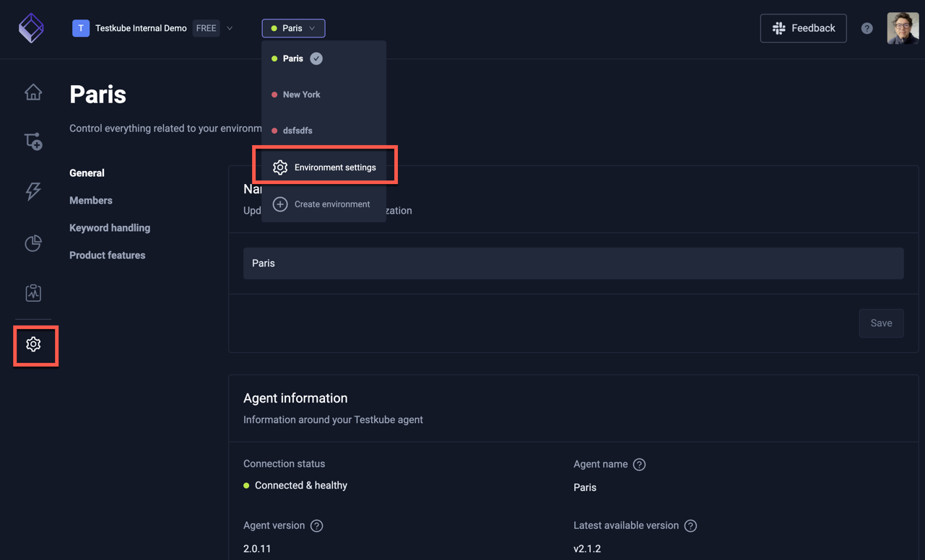Image resolution: width=925 pixels, height=560 pixels.
Task: Click the gear icon beside Environment settings
Action: click(x=280, y=167)
